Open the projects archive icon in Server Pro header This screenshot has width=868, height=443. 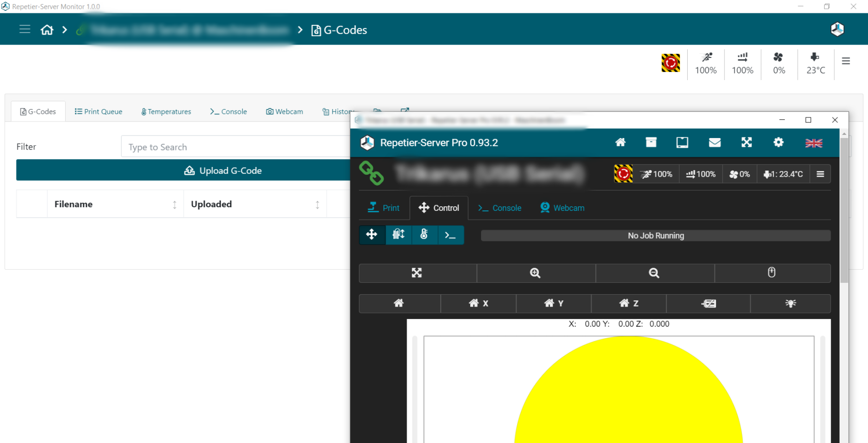pos(651,143)
